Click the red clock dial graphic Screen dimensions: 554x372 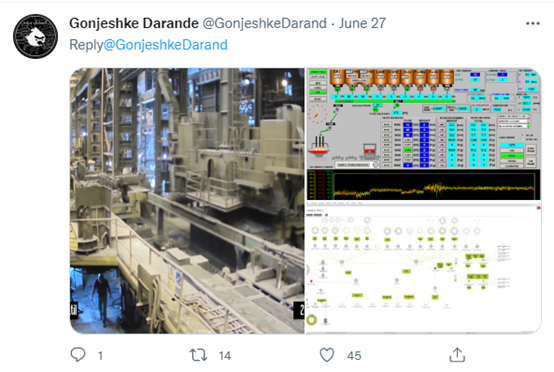point(317,114)
